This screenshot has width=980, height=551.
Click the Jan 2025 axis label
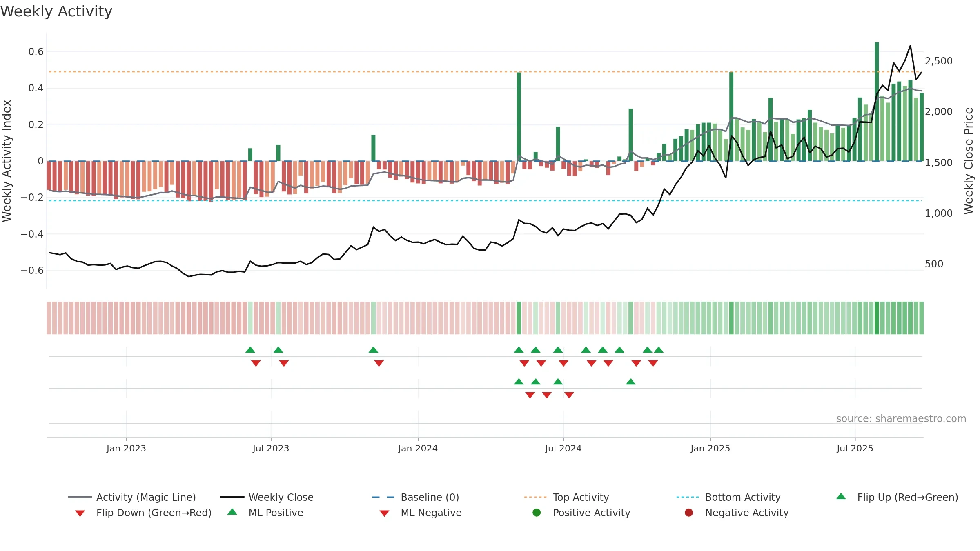point(710,448)
